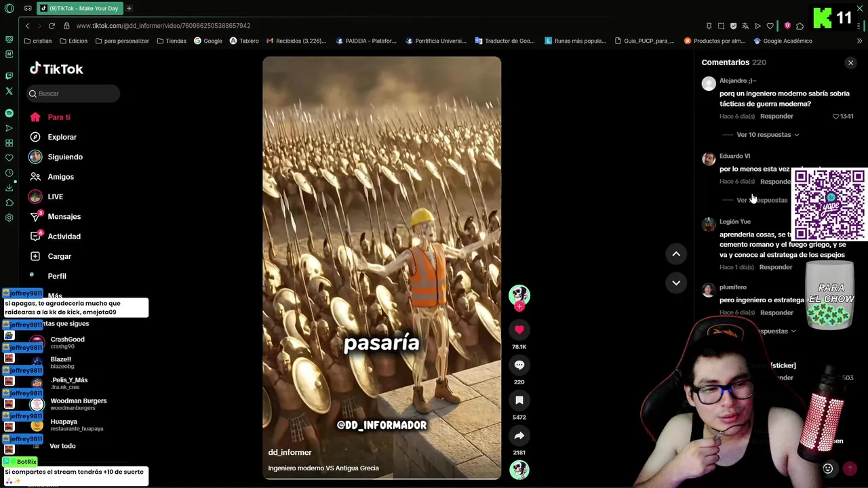This screenshot has width=868, height=488.
Task: Open Alejandro's avatar in comments
Action: 709,84
